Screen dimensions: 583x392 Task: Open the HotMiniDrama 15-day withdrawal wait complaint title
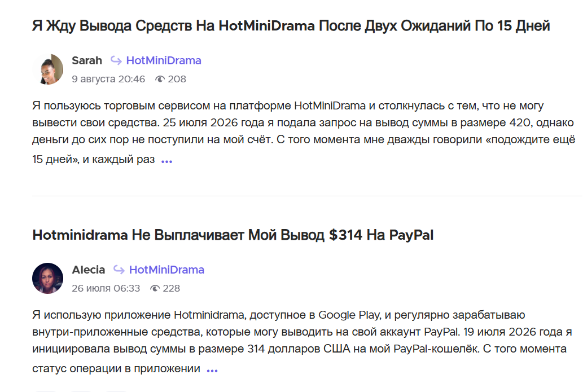291,26
